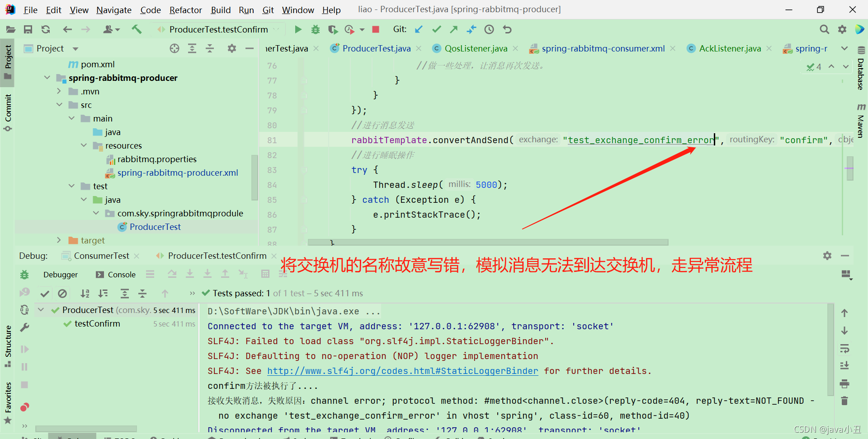Expand the .mvn folder
Image resolution: width=868 pixels, height=439 pixels.
pyautogui.click(x=59, y=91)
